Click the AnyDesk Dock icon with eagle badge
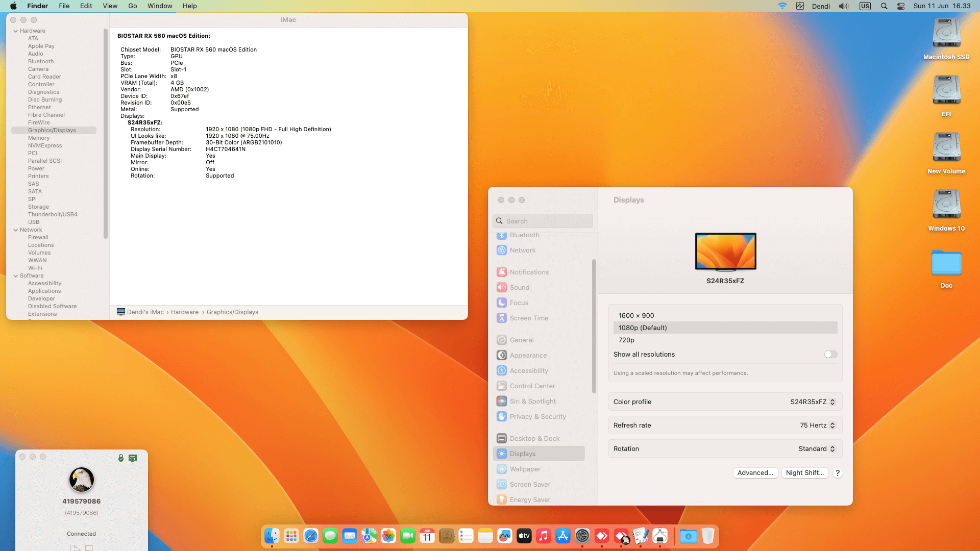980x551 pixels. point(621,536)
